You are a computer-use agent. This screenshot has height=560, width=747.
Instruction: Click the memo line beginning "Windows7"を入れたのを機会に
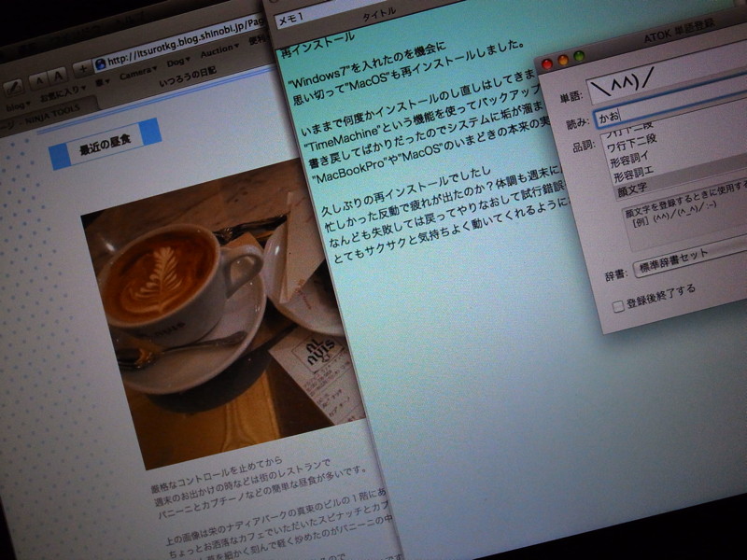coord(367,65)
